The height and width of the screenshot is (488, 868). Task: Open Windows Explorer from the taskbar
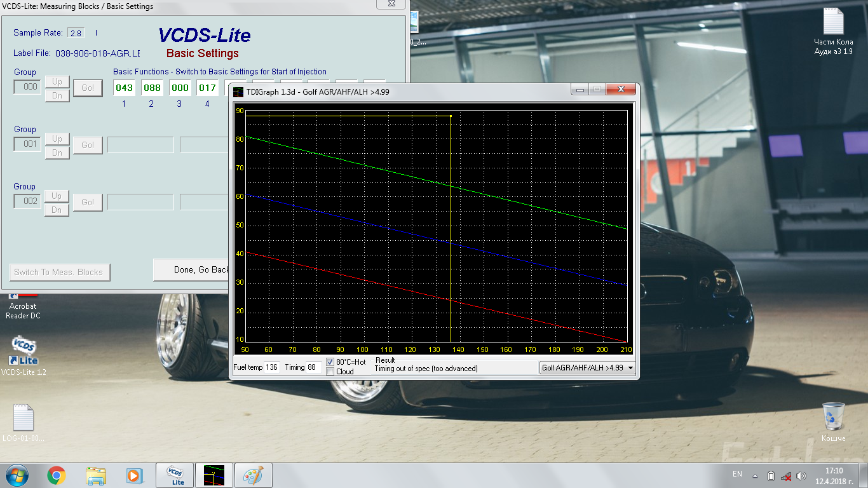[96, 475]
